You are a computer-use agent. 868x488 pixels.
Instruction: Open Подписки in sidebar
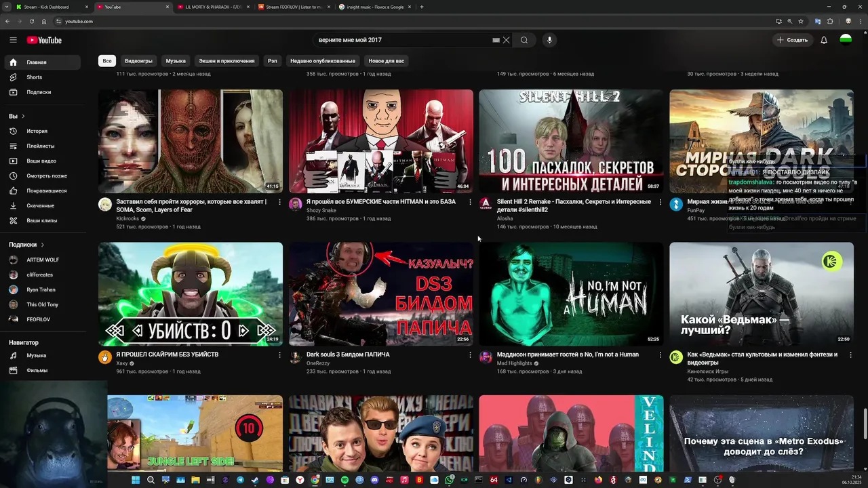coord(42,92)
